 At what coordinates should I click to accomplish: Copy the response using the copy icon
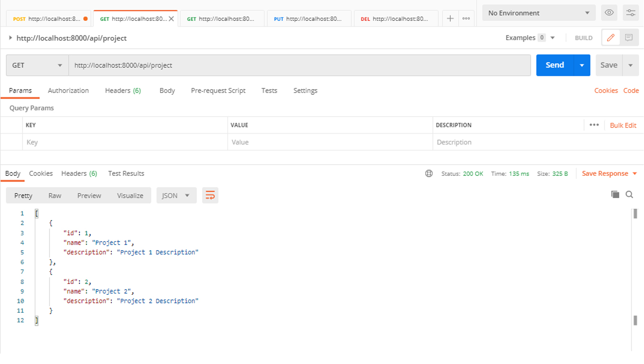point(615,194)
